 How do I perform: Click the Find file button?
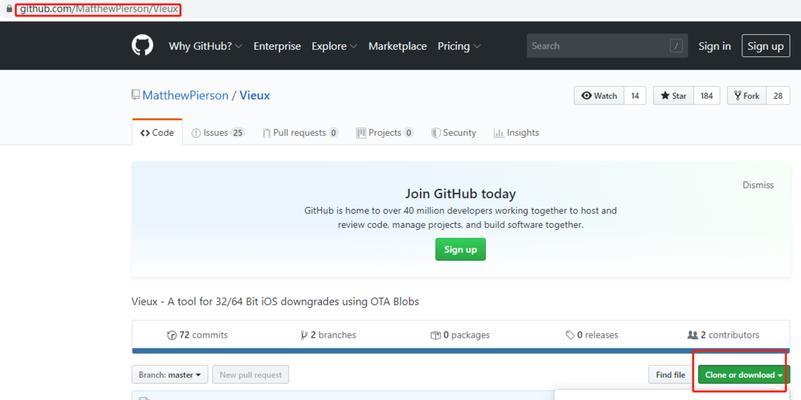point(671,374)
